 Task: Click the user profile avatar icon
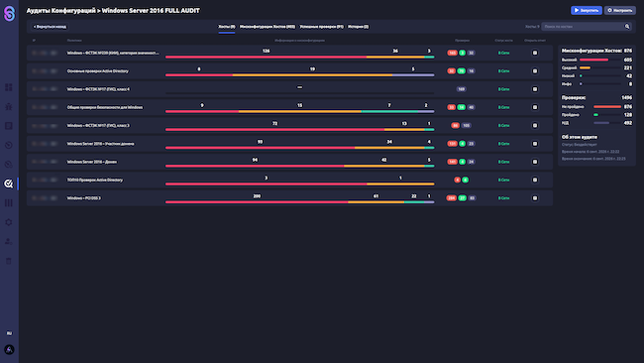(x=9, y=350)
